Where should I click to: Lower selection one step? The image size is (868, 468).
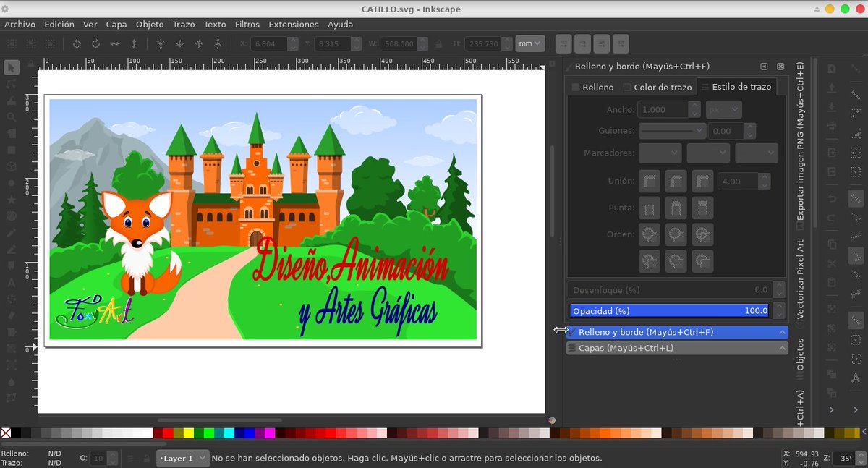click(x=179, y=43)
